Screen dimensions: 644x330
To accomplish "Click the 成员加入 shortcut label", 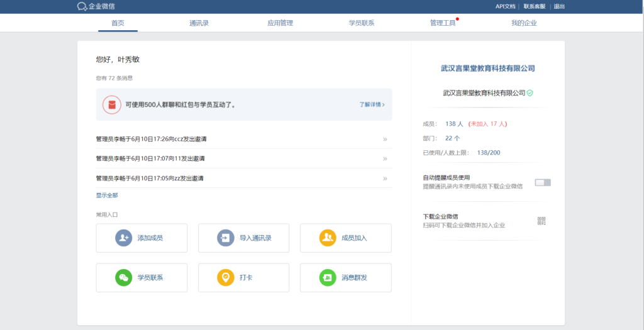I will (x=355, y=238).
